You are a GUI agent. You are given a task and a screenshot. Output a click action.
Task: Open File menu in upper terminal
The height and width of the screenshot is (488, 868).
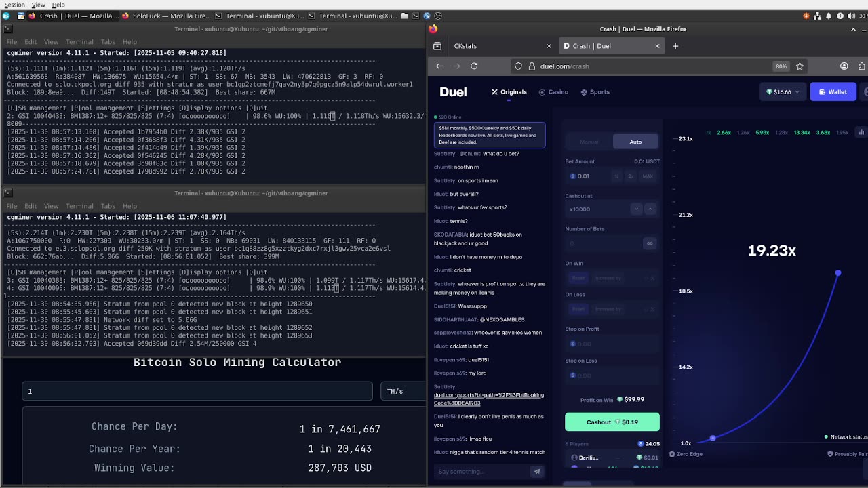point(12,42)
